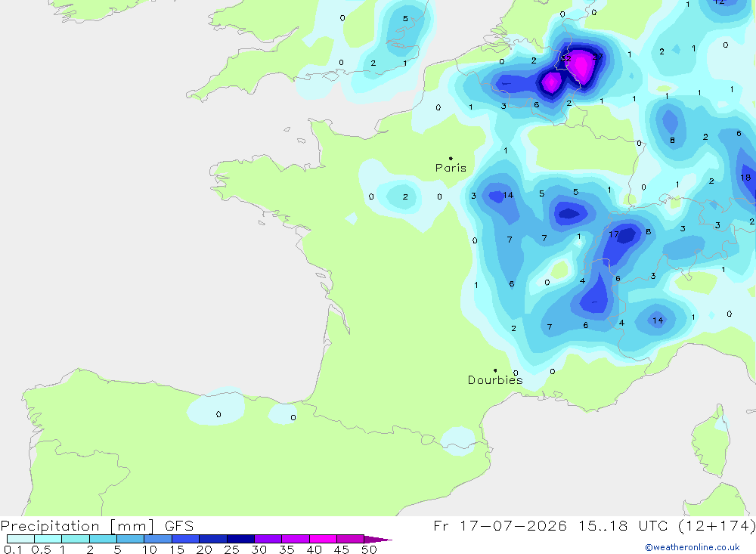Click the '50' legend scale label
756x554 pixels.
369,549
